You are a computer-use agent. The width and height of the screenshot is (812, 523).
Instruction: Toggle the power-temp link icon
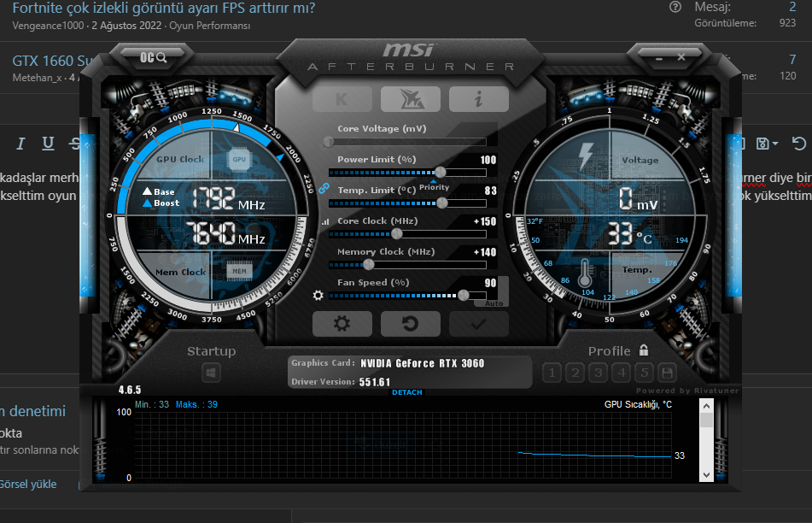(x=324, y=188)
